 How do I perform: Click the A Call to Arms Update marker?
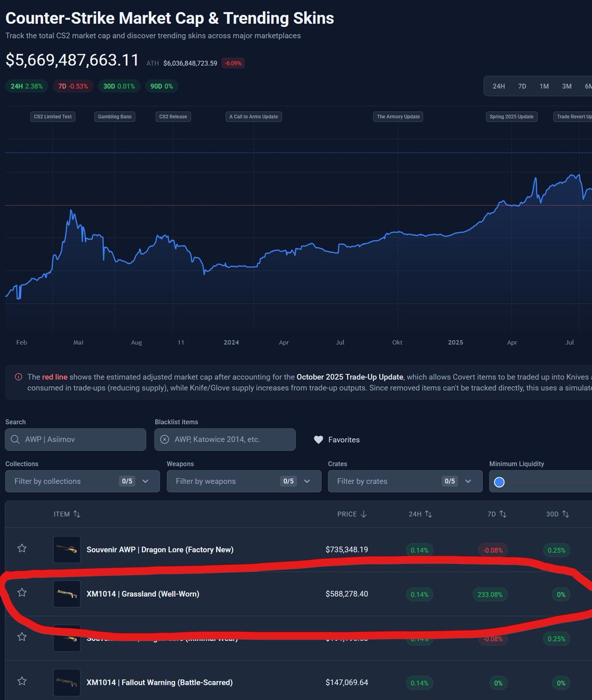click(x=254, y=117)
